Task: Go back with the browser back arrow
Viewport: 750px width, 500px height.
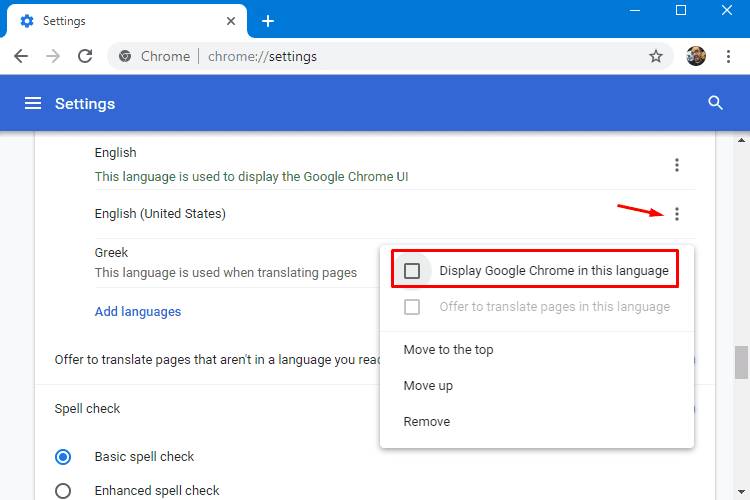Action: point(21,56)
